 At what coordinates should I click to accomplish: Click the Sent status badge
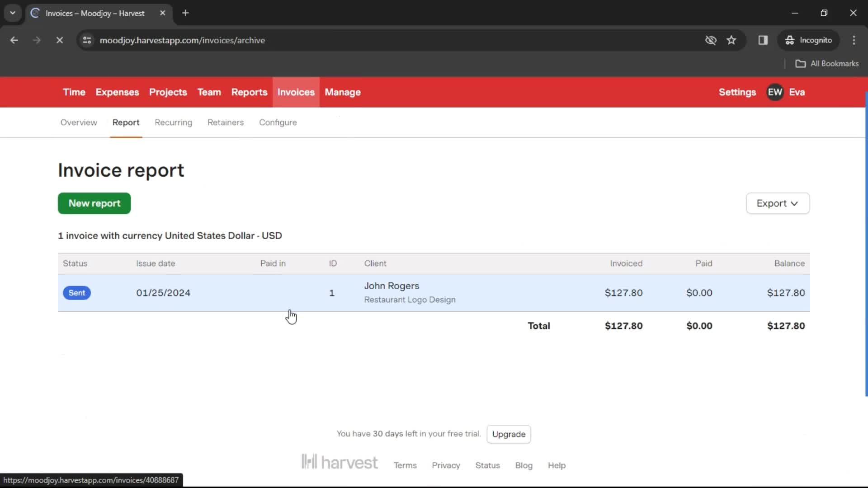coord(77,293)
